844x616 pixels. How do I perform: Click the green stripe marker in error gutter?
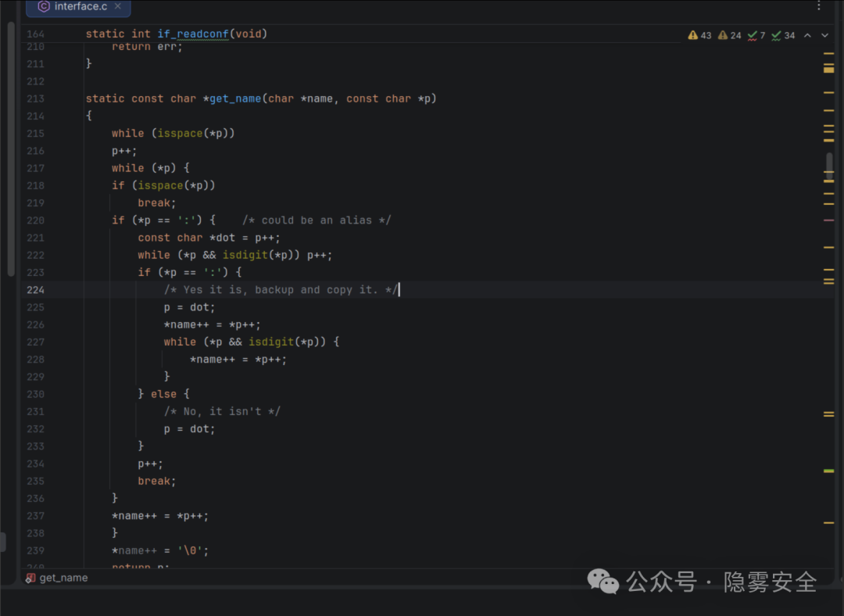pyautogui.click(x=828, y=471)
